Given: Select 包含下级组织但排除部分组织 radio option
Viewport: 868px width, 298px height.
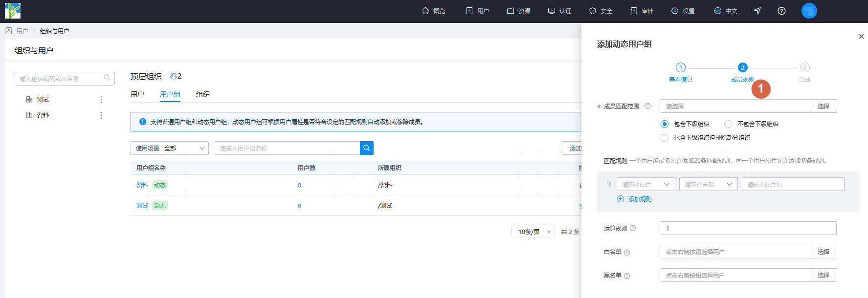Looking at the screenshot, I should pos(665,138).
